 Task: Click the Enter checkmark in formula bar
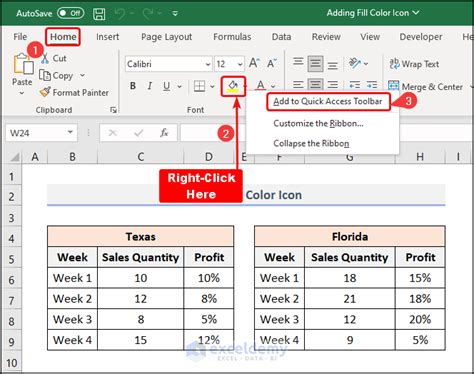(139, 133)
